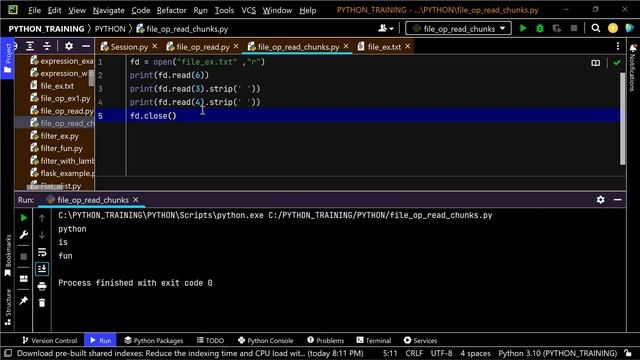Toggle soft-wrap in Run console

tap(42, 252)
